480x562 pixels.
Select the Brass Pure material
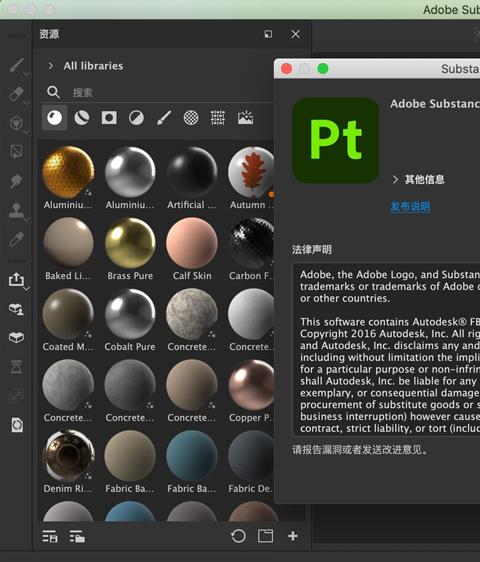pyautogui.click(x=130, y=243)
